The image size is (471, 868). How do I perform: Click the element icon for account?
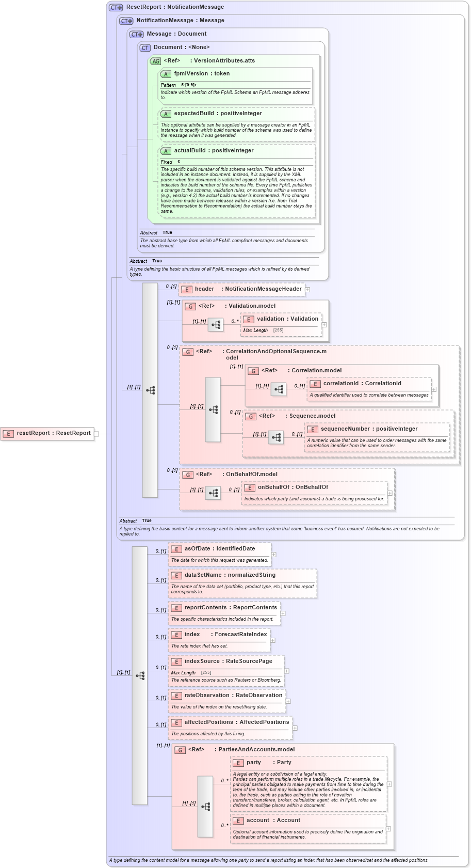(x=238, y=821)
